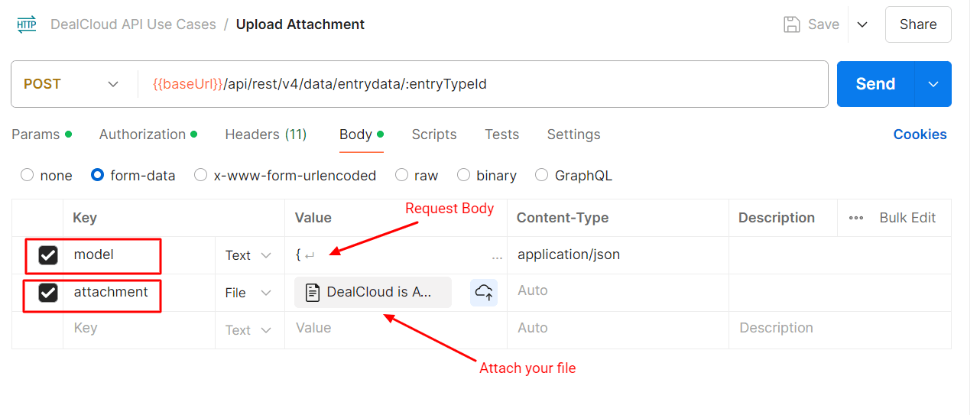Click the application/json content-type cell
980x415 pixels.
[x=618, y=255]
